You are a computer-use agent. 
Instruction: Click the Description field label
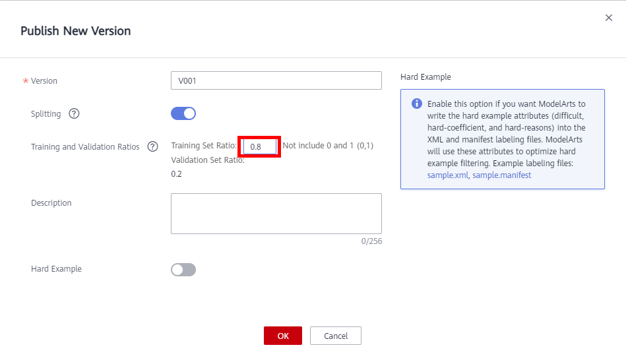[51, 203]
